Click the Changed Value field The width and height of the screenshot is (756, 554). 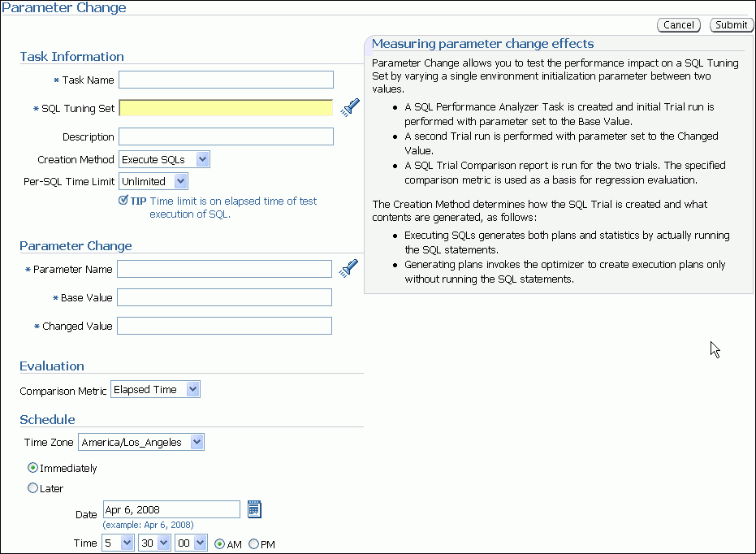coord(223,326)
